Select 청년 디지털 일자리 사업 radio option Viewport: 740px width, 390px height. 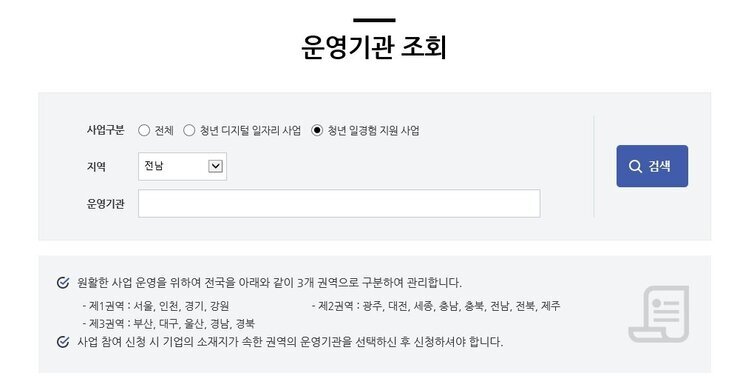189,130
